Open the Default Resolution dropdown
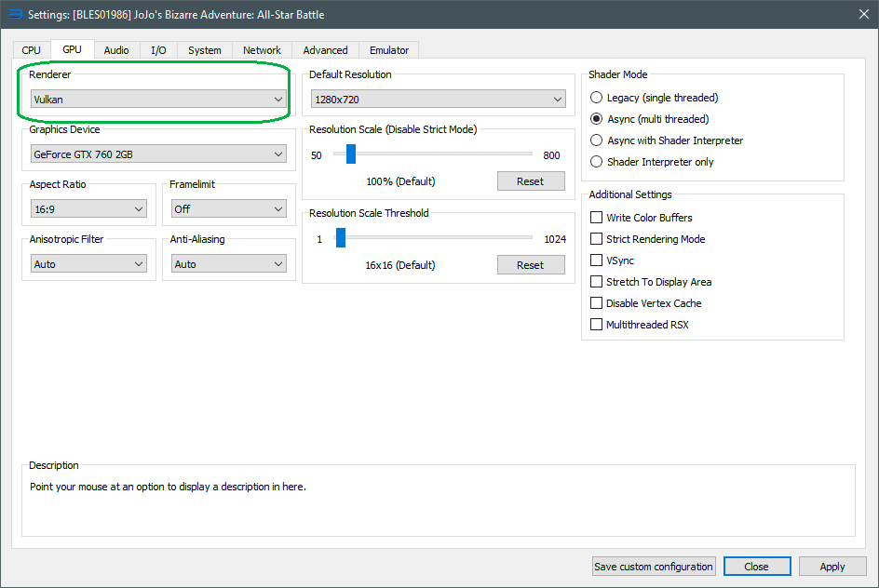This screenshot has width=879, height=588. [x=439, y=100]
